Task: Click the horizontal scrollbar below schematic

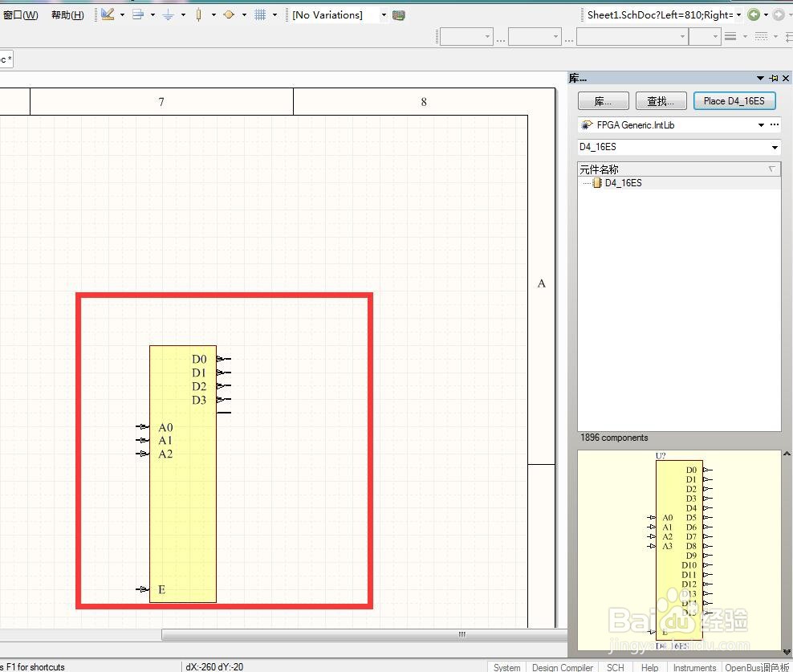Action: [x=364, y=634]
